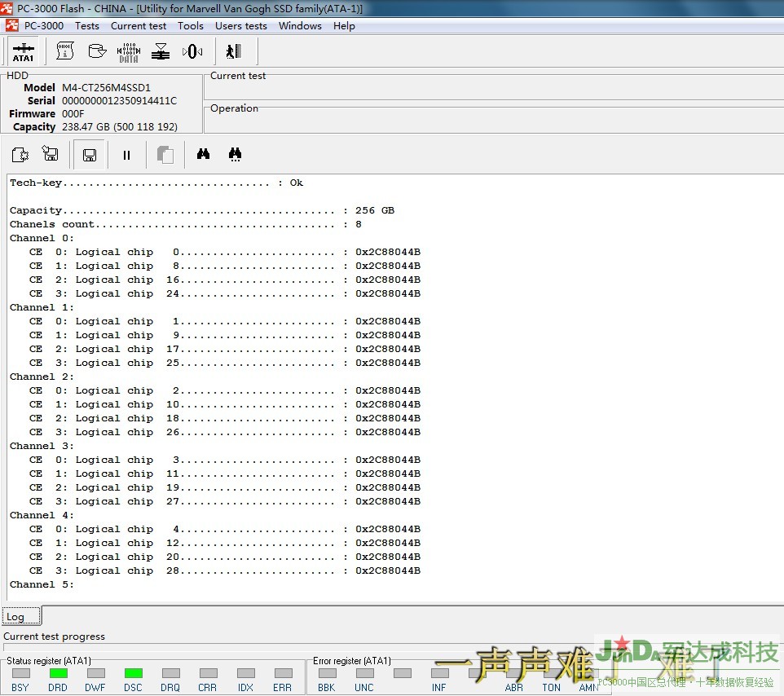Open the drive ID info icon
784x696 pixels.
pyautogui.click(x=65, y=51)
